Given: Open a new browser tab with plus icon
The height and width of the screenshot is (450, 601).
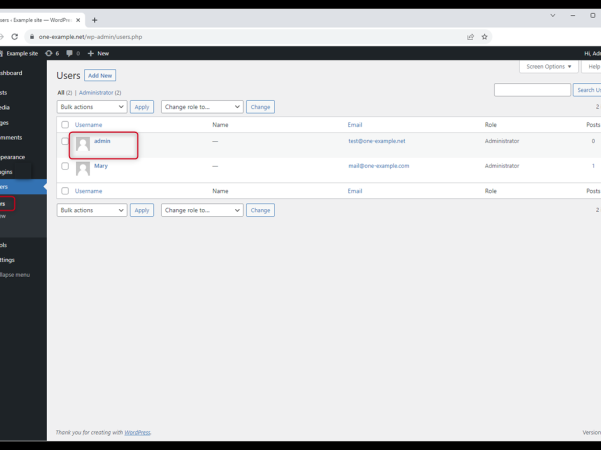Looking at the screenshot, I should (x=95, y=20).
